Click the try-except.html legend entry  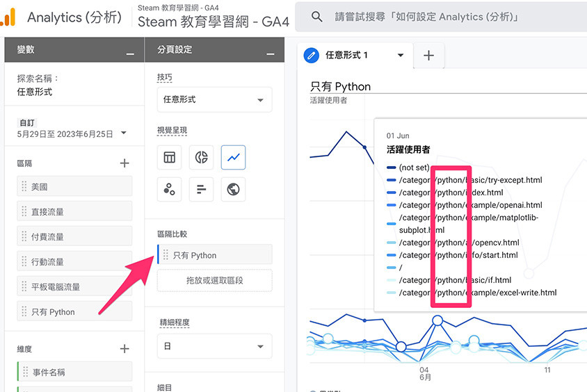click(464, 180)
